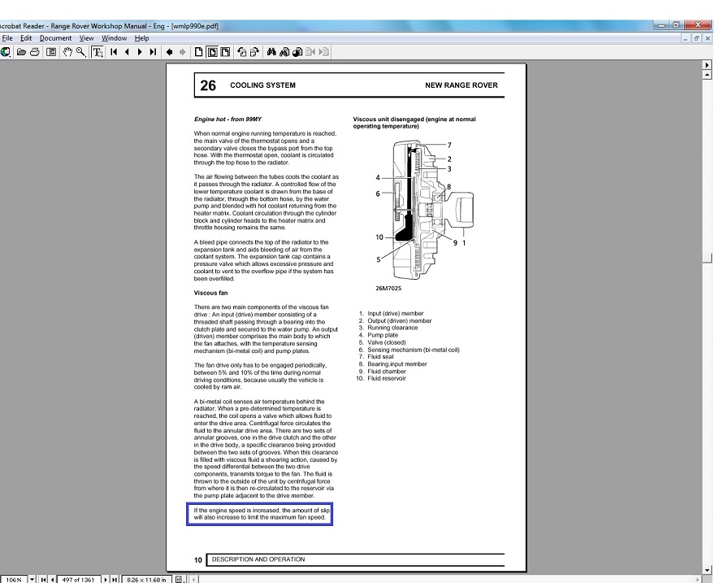728x583 pixels.
Task: Click the vertical scrollbar thumb
Action: tap(706, 258)
